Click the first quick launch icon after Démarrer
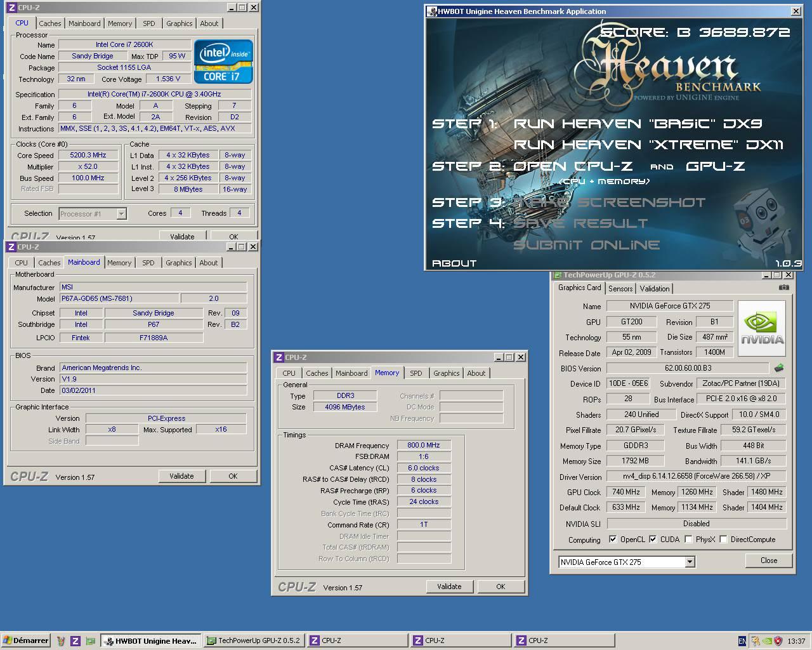This screenshot has width=812, height=650. click(x=61, y=641)
